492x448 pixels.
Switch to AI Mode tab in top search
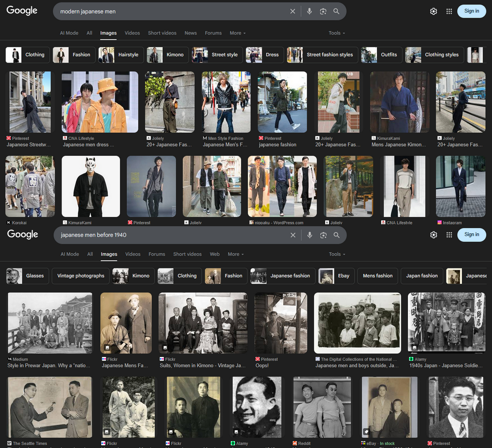69,33
